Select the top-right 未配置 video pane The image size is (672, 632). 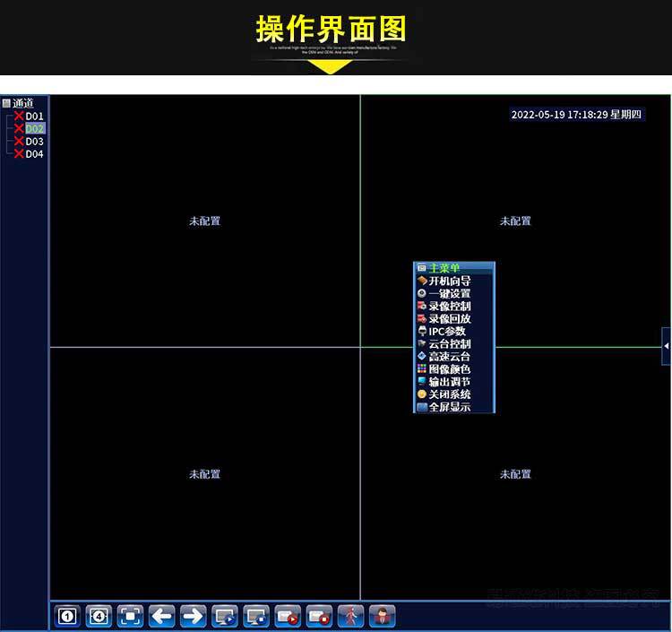(515, 221)
